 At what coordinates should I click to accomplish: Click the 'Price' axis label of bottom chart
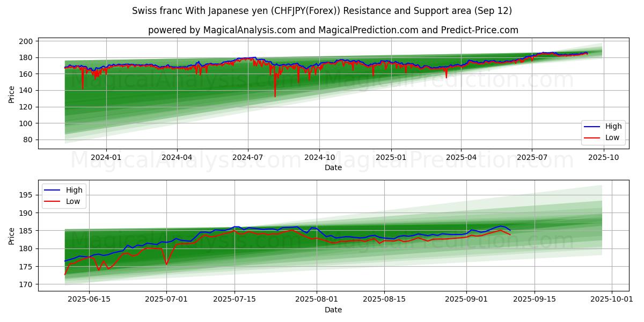[12, 236]
